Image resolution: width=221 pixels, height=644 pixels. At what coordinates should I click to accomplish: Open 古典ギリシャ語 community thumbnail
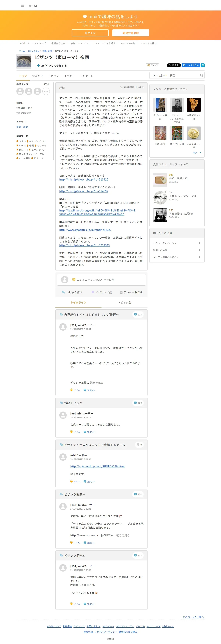194,105
